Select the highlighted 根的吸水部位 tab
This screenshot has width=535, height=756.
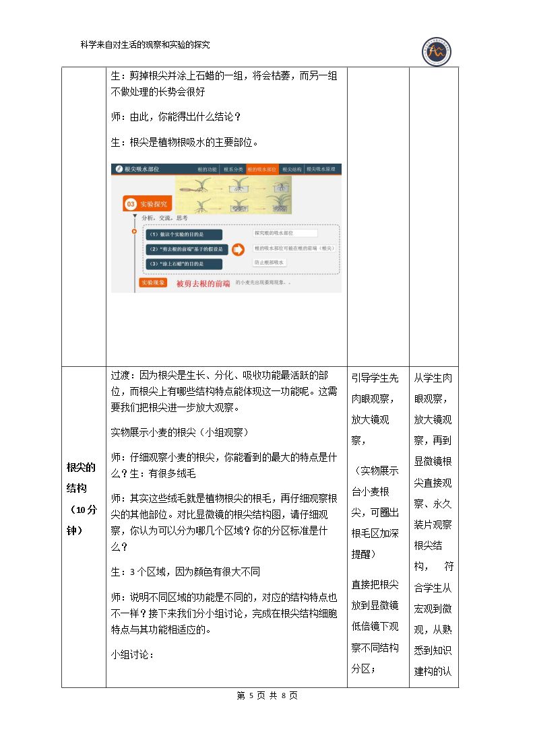point(261,169)
